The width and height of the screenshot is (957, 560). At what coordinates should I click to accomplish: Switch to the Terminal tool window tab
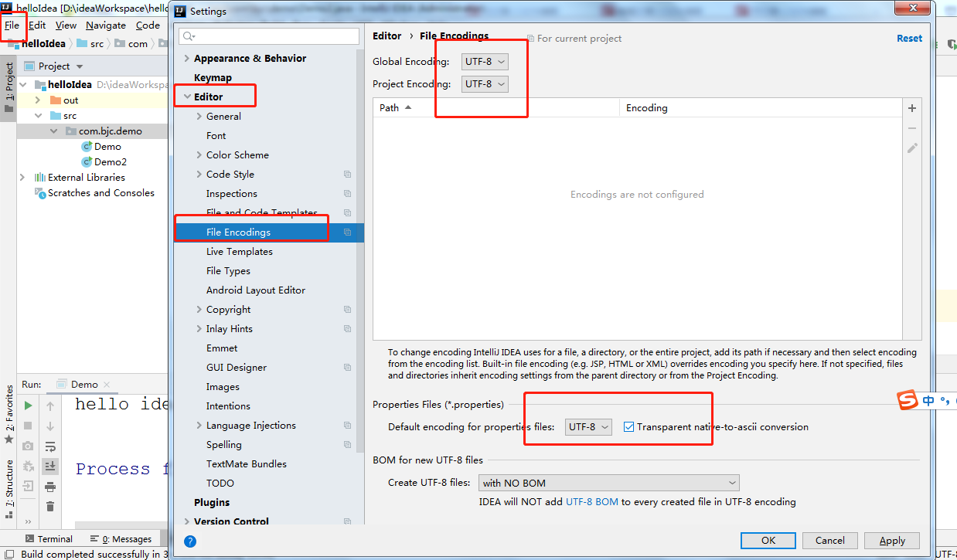pyautogui.click(x=49, y=539)
